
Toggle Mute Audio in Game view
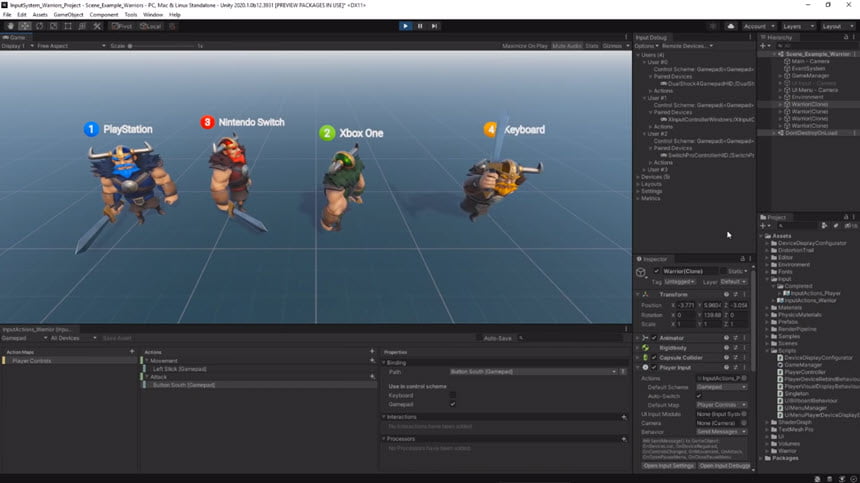(x=567, y=46)
